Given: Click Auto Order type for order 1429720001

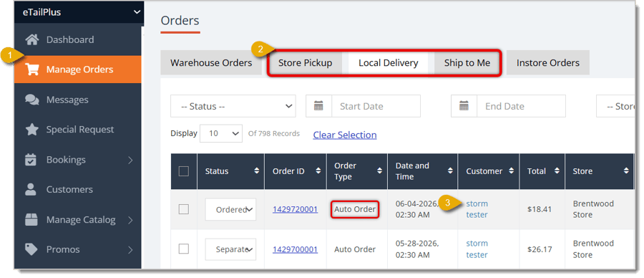Looking at the screenshot, I should [x=355, y=209].
